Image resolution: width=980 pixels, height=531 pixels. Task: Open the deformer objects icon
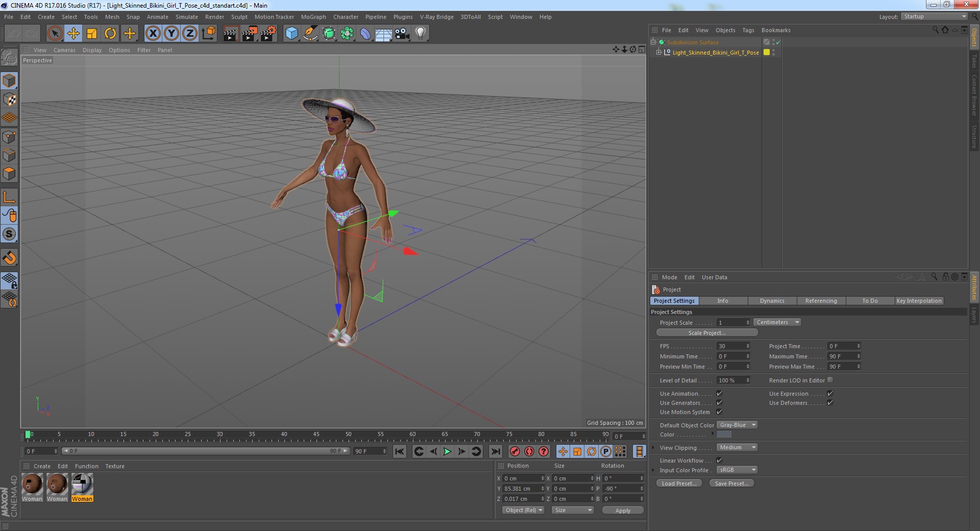tap(365, 34)
